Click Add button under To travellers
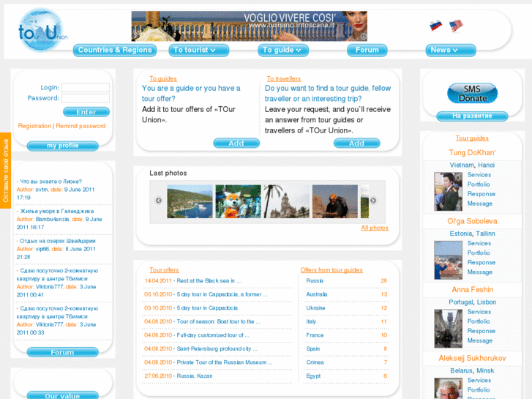 tap(356, 143)
